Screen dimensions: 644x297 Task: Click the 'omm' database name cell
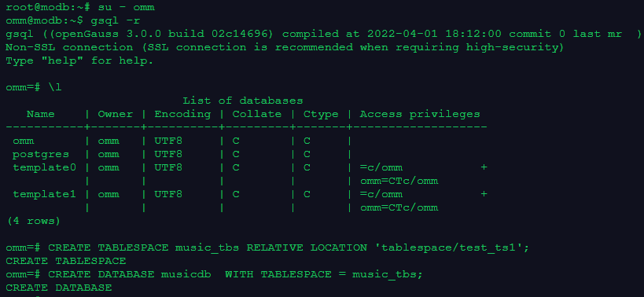pos(24,141)
